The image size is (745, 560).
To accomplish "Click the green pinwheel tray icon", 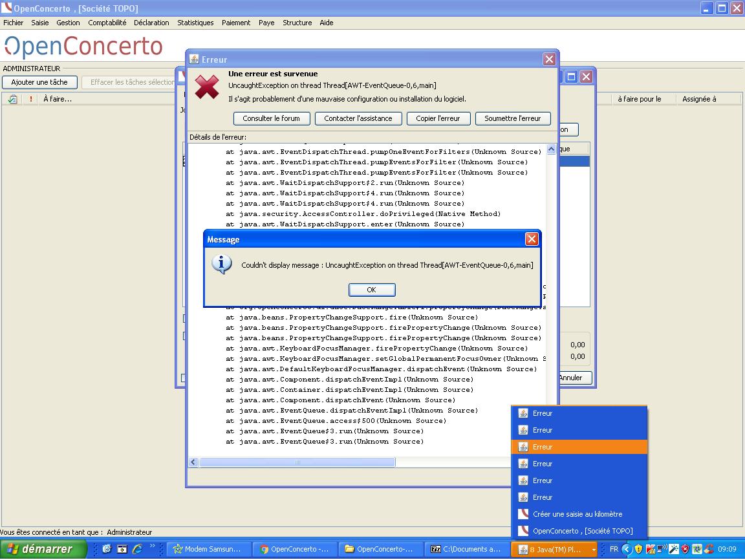I will coord(697,549).
